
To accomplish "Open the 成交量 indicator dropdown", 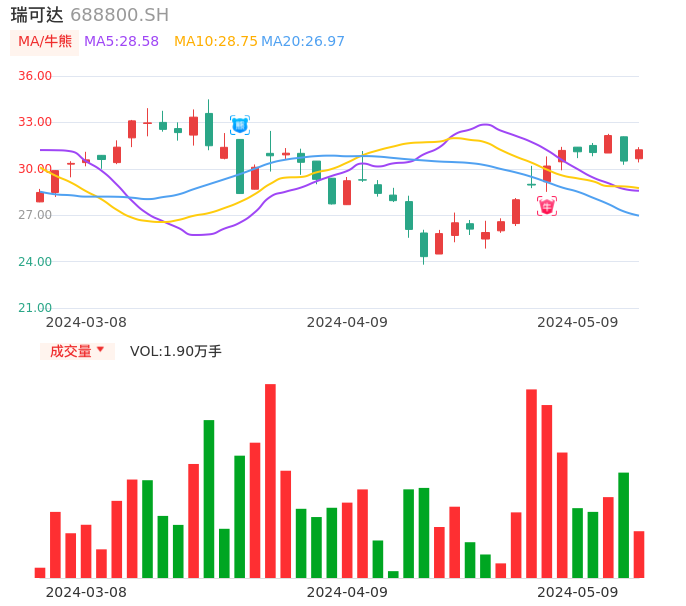I will pyautogui.click(x=77, y=351).
